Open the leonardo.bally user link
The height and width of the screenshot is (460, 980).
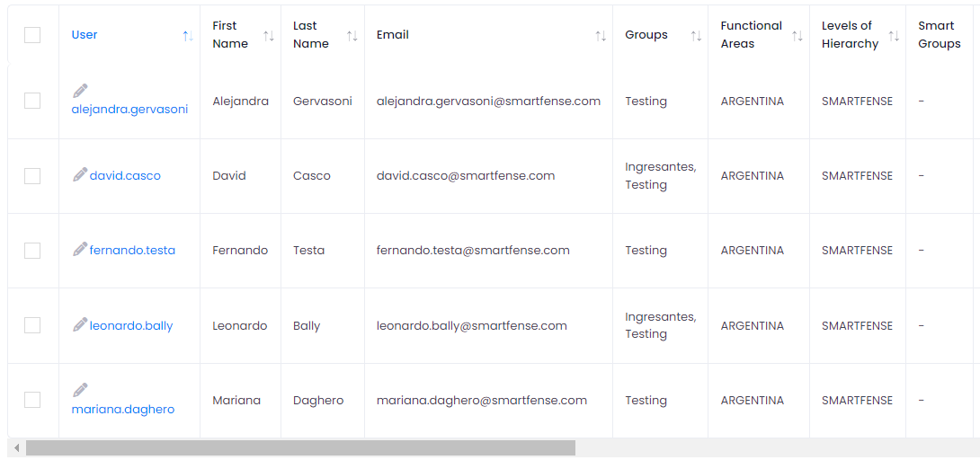point(131,326)
